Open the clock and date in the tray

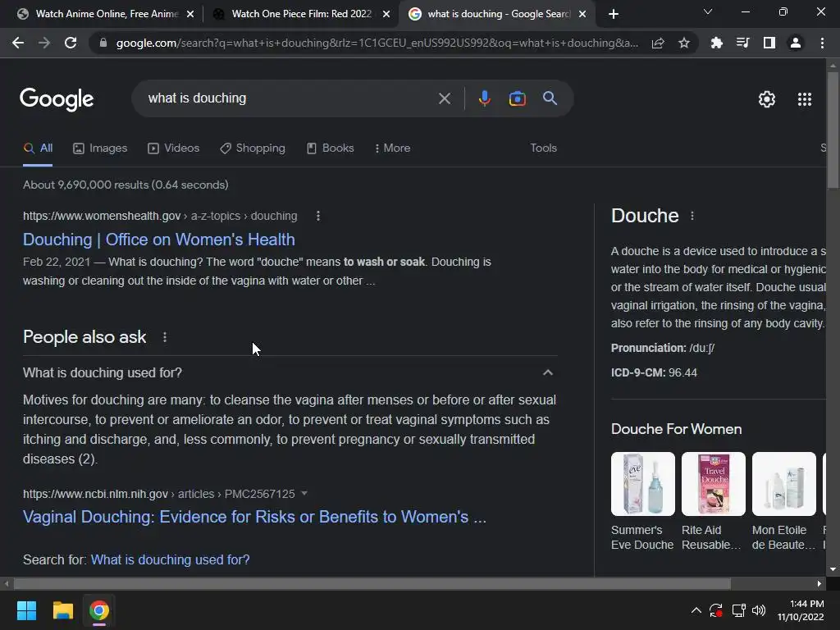[x=801, y=610]
